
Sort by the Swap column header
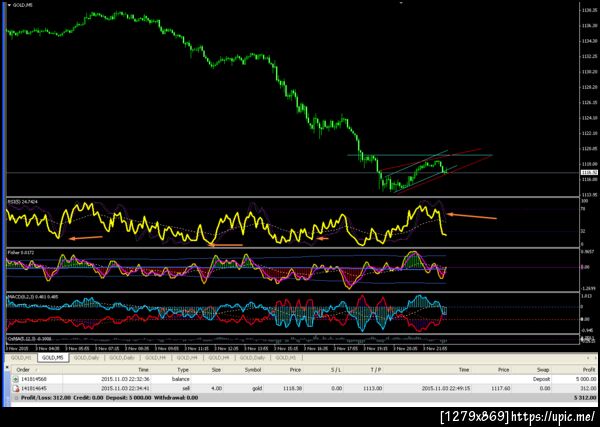pyautogui.click(x=543, y=370)
